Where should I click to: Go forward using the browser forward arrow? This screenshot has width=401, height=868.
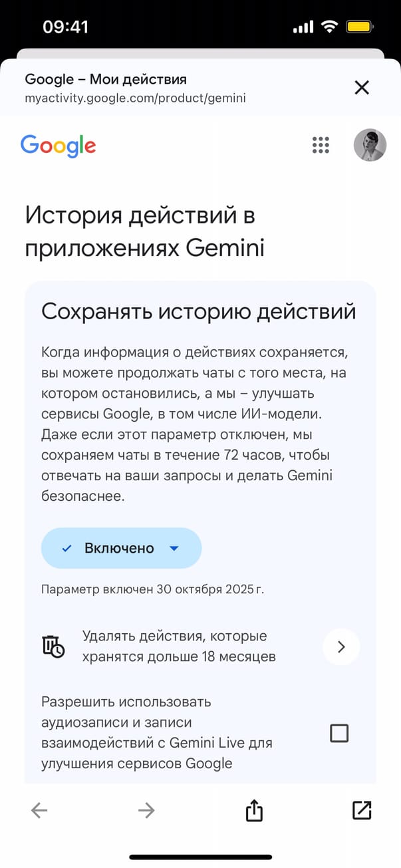[146, 809]
